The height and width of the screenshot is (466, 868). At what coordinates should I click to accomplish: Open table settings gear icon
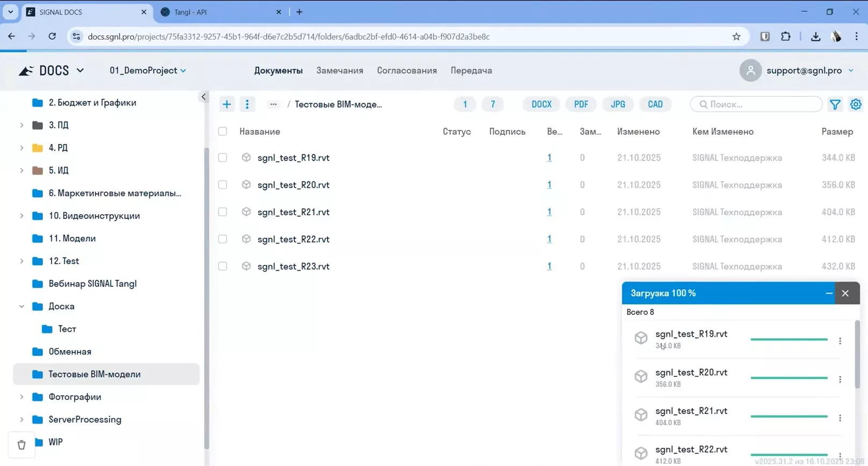[855, 104]
